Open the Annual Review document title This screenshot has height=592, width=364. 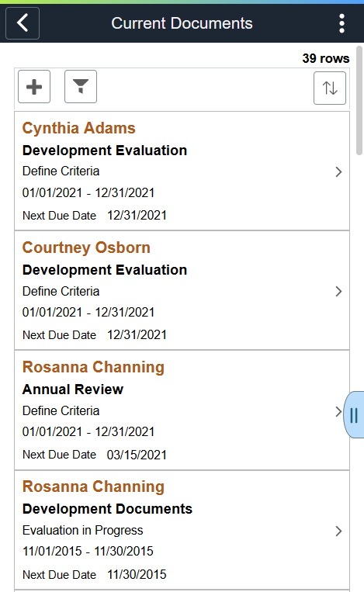(73, 389)
